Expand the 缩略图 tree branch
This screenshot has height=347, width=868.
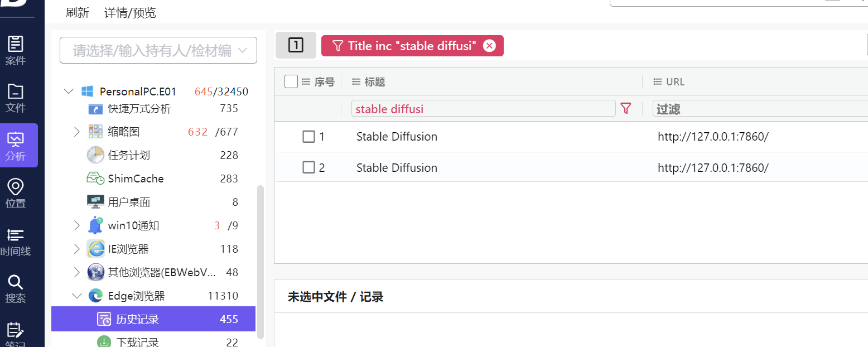coord(77,131)
